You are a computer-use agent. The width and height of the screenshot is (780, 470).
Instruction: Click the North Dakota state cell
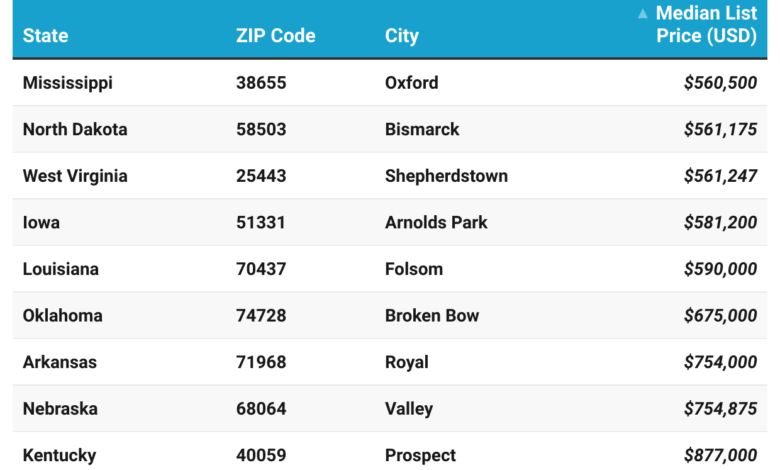tap(75, 129)
